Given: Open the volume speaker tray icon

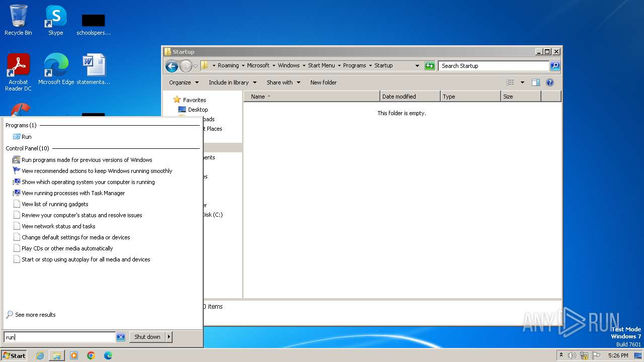Looking at the screenshot, I should pyautogui.click(x=572, y=355).
